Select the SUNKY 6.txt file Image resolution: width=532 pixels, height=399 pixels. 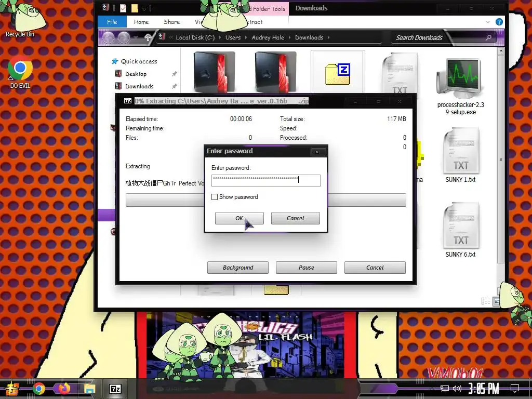460,230
